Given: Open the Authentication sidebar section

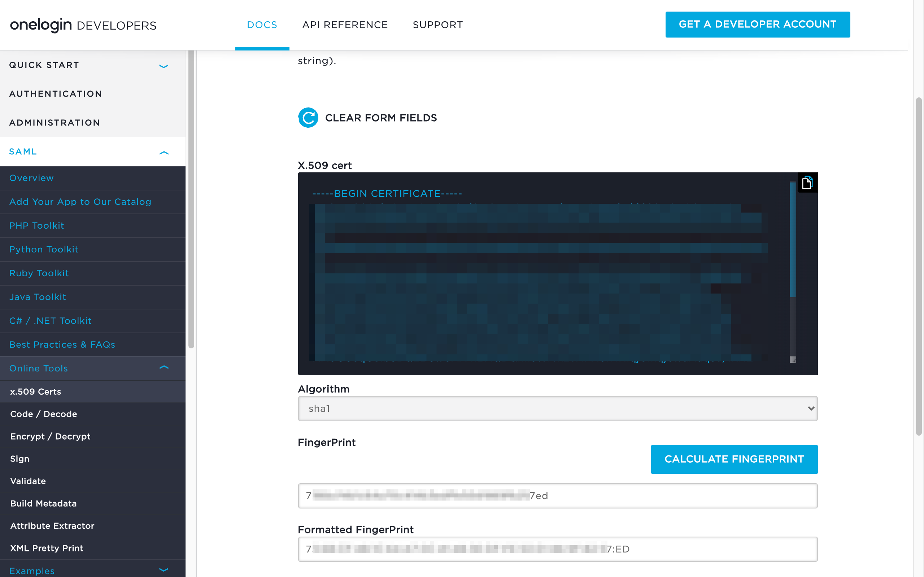Looking at the screenshot, I should (x=56, y=94).
